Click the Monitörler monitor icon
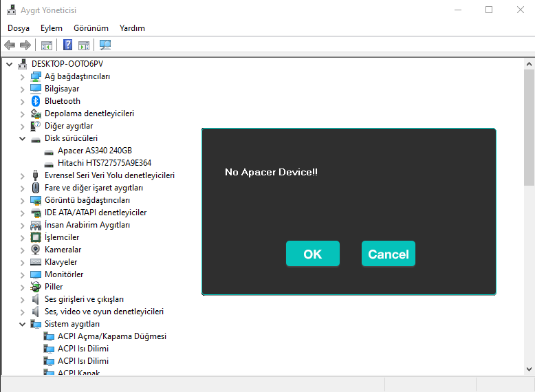The image size is (535, 392). 36,274
